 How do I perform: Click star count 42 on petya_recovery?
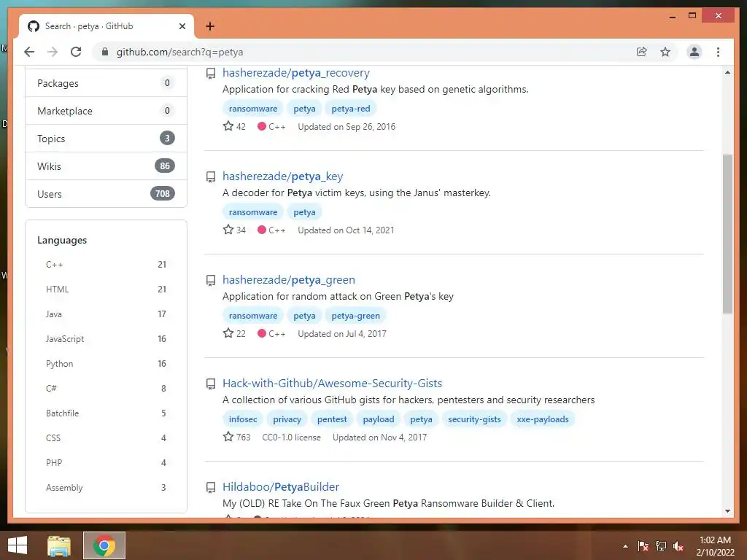[x=234, y=127]
